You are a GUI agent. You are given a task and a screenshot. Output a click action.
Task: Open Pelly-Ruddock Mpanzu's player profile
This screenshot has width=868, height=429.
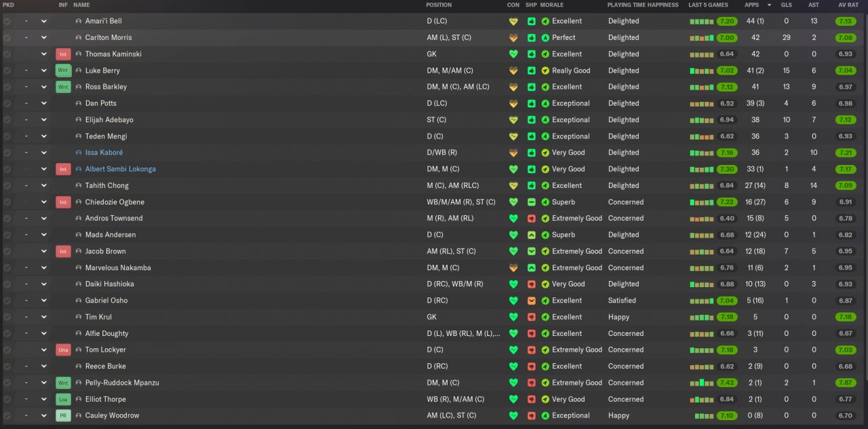click(x=122, y=383)
